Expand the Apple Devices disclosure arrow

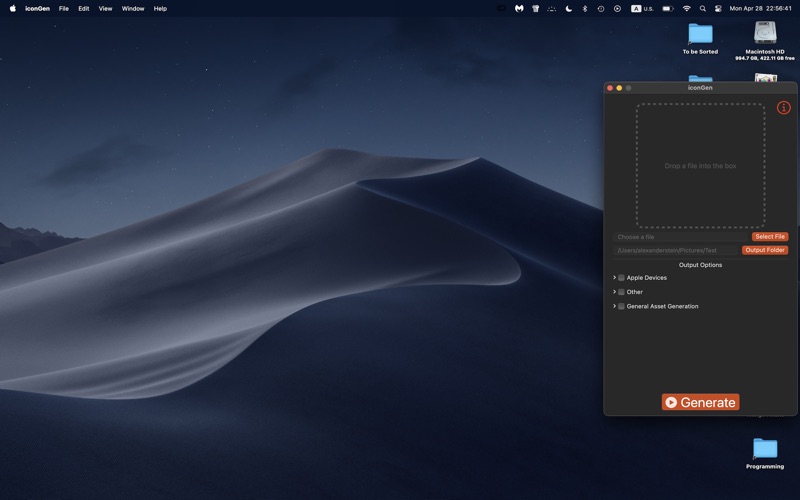click(x=614, y=278)
